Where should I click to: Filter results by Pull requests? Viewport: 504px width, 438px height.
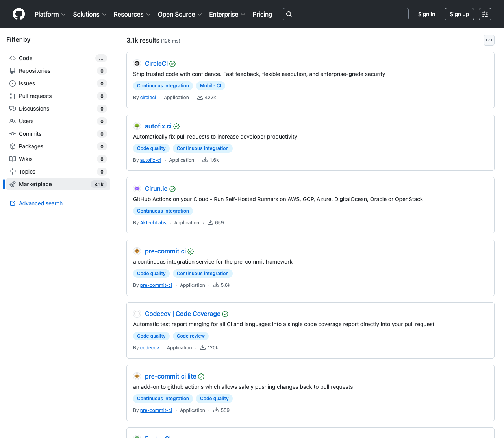58,96
